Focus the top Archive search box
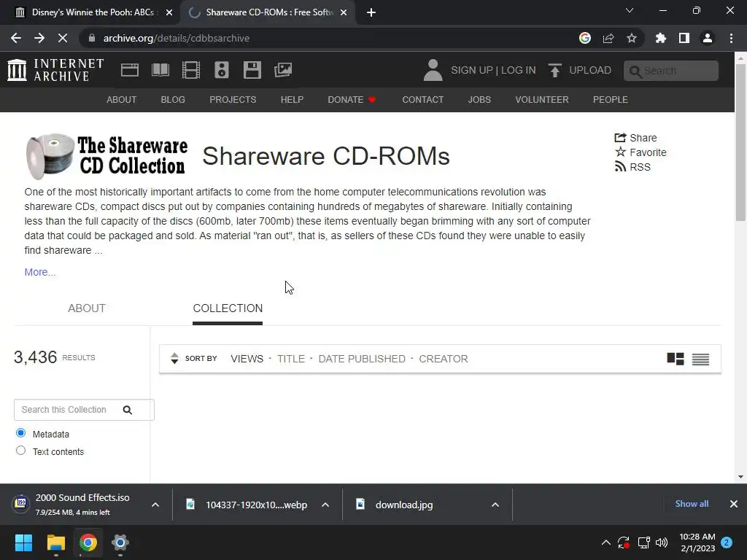Screen dimensions: 747x560 [671, 71]
